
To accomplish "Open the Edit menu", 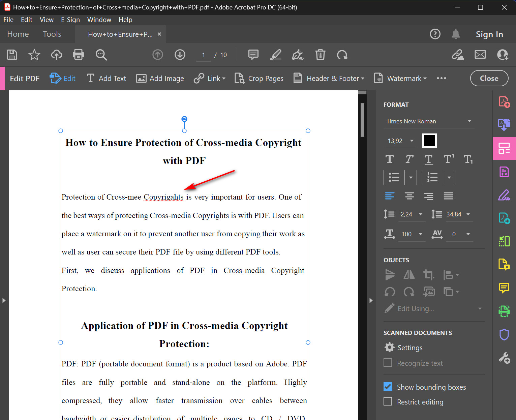I will [26, 20].
